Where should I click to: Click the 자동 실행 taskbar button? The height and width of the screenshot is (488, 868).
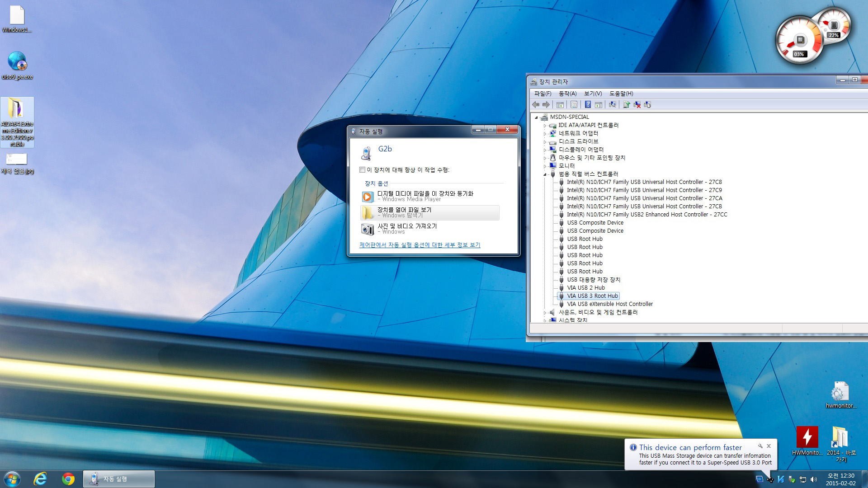pos(119,479)
